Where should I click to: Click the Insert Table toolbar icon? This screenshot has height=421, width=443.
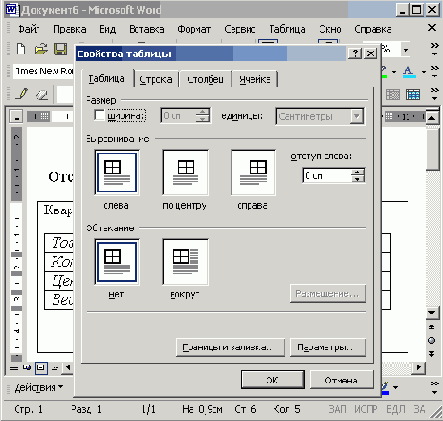(x=413, y=95)
